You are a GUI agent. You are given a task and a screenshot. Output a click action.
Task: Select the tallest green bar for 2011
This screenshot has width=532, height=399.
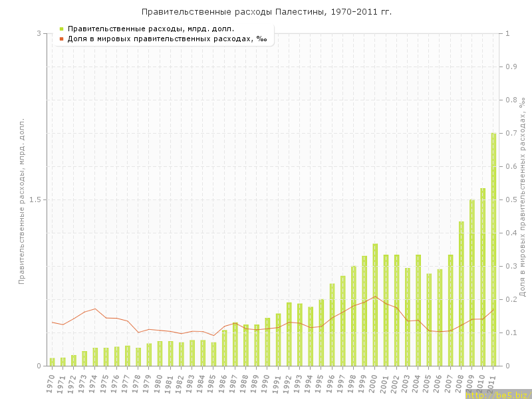coord(493,249)
